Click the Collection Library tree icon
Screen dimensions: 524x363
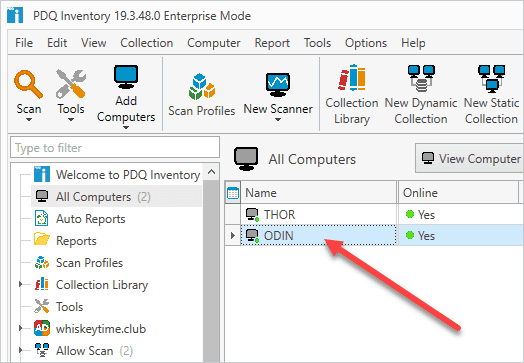pyautogui.click(x=42, y=284)
